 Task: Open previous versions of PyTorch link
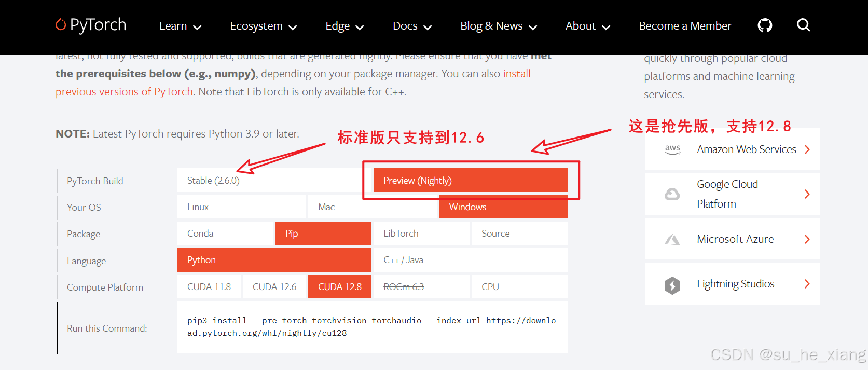[x=124, y=92]
